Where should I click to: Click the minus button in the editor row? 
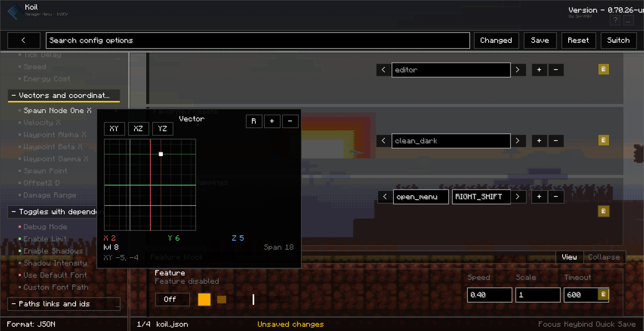(x=556, y=70)
